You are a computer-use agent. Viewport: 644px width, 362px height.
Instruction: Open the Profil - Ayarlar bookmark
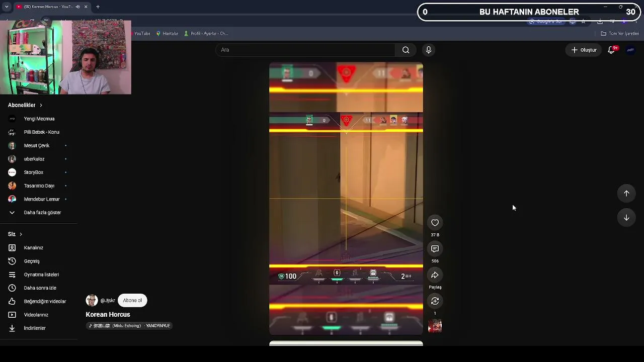point(206,34)
